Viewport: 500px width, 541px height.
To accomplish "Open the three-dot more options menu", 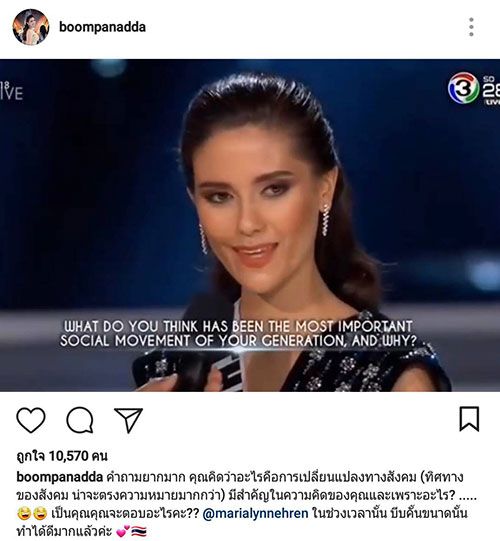I will tap(471, 27).
